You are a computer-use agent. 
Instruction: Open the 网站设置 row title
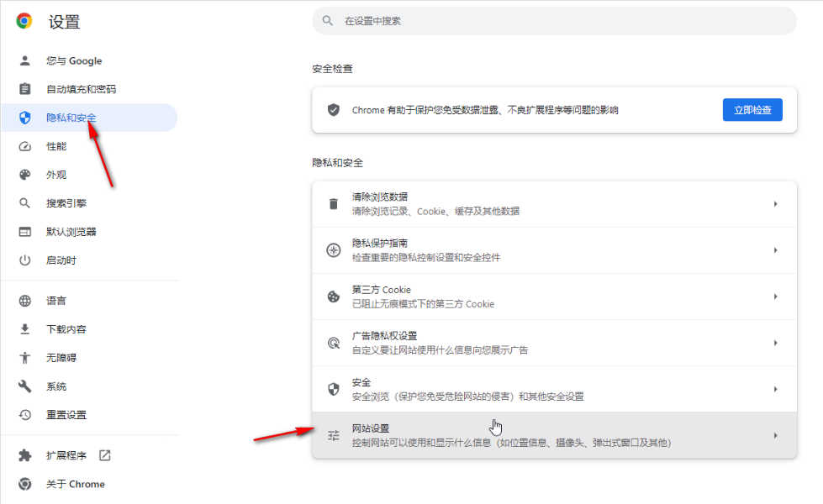click(x=371, y=428)
